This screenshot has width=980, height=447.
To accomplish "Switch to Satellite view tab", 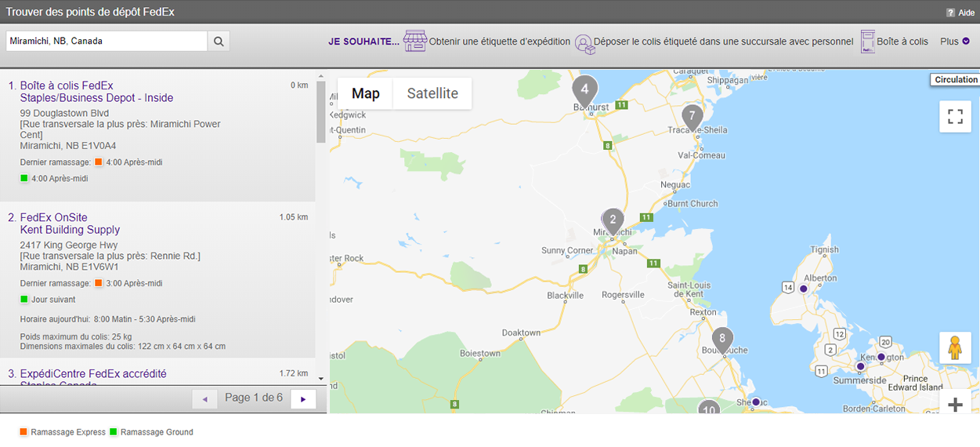I will pos(432,93).
